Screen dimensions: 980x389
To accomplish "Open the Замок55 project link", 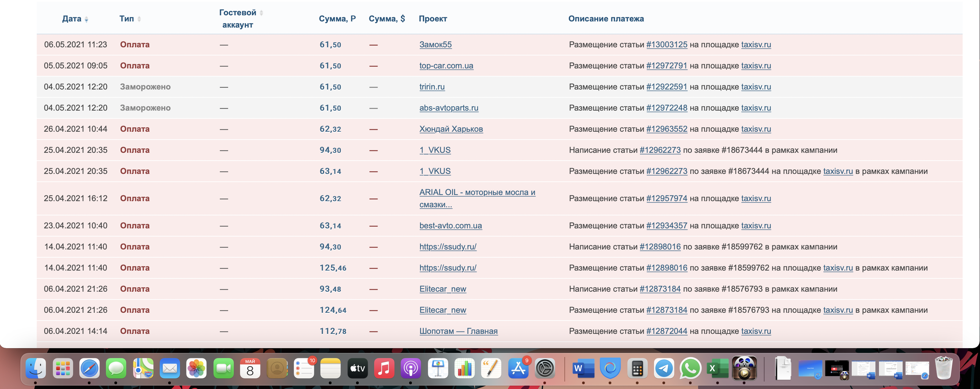I will 435,45.
